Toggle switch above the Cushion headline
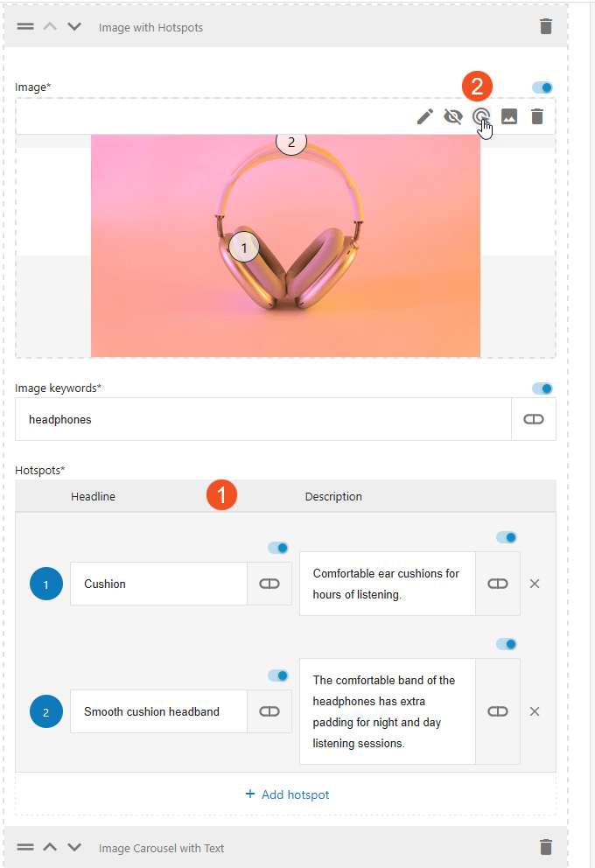Screen dimensions: 595x868 tap(278, 548)
